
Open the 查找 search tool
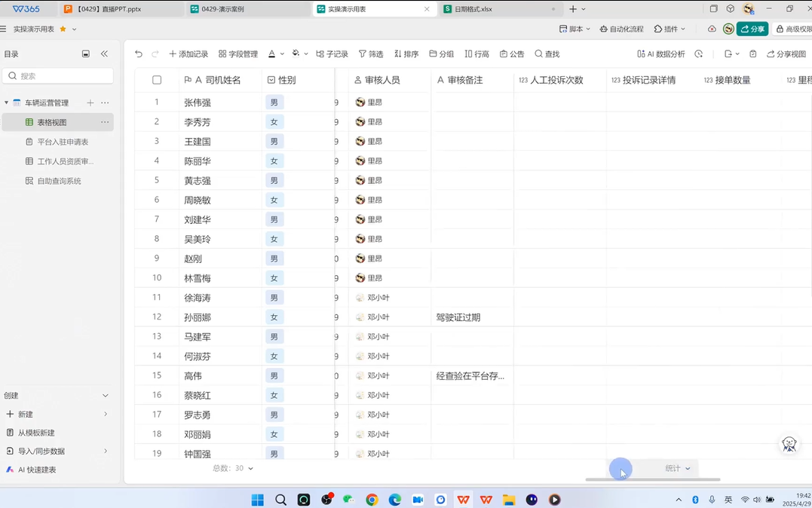point(547,54)
